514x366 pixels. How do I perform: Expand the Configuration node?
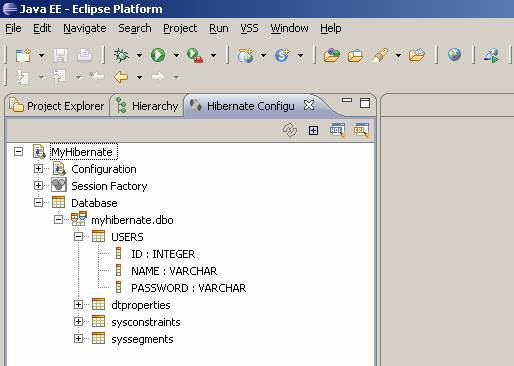coord(38,169)
